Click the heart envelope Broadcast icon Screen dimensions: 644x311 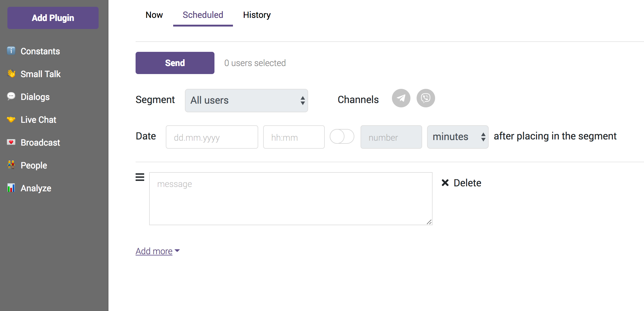pos(11,142)
